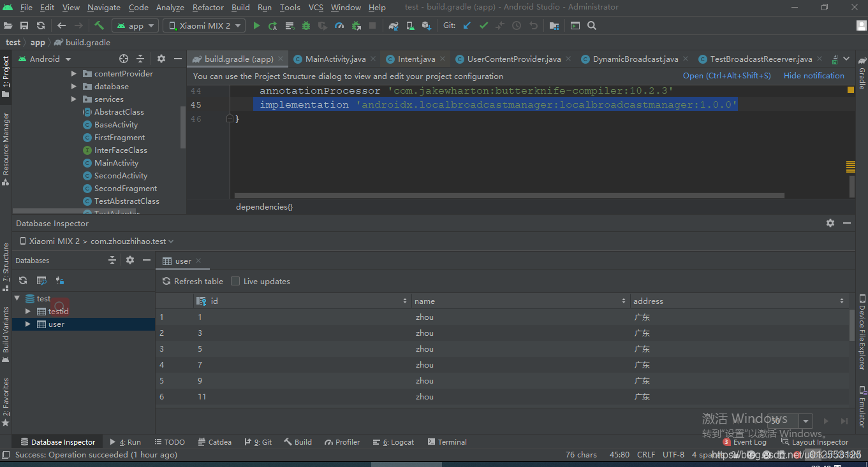Image resolution: width=868 pixels, height=467 pixels.
Task: Open the app run configuration dropdown
Action: pos(135,25)
